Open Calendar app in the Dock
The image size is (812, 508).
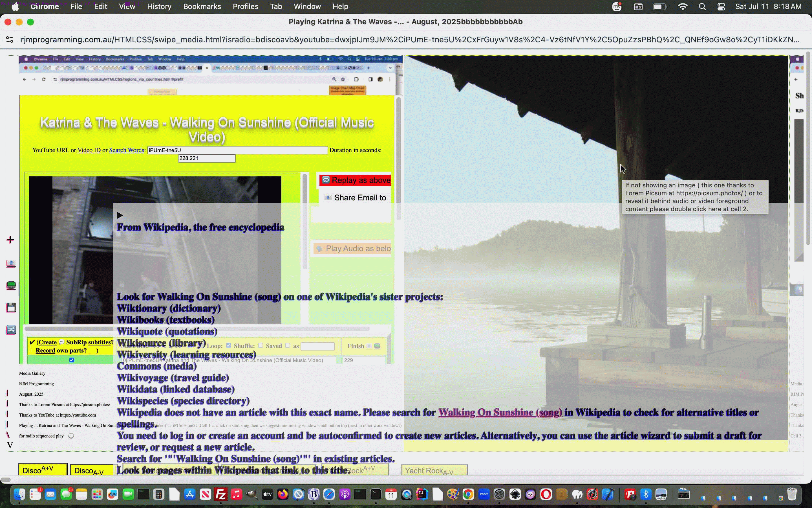pos(391,494)
